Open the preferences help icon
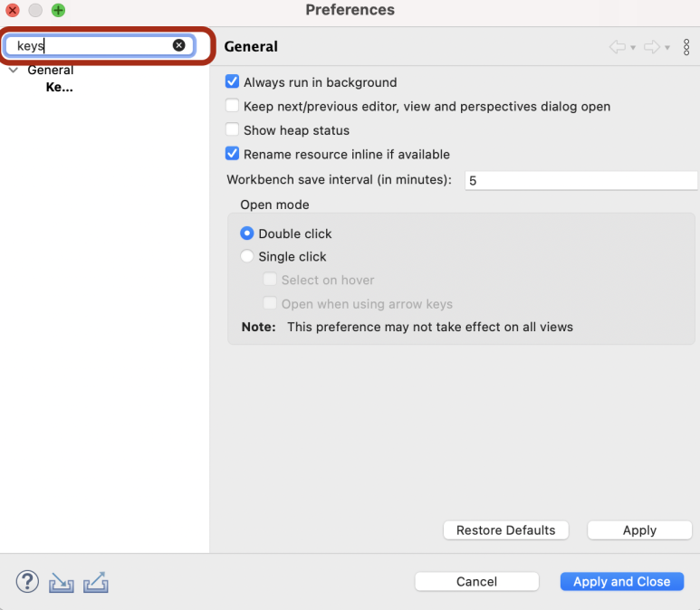700x610 pixels. (x=27, y=581)
